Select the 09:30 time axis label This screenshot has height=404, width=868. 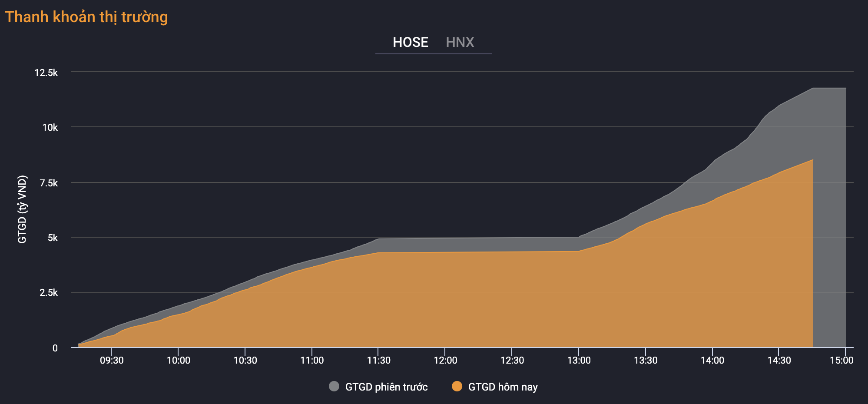112,360
